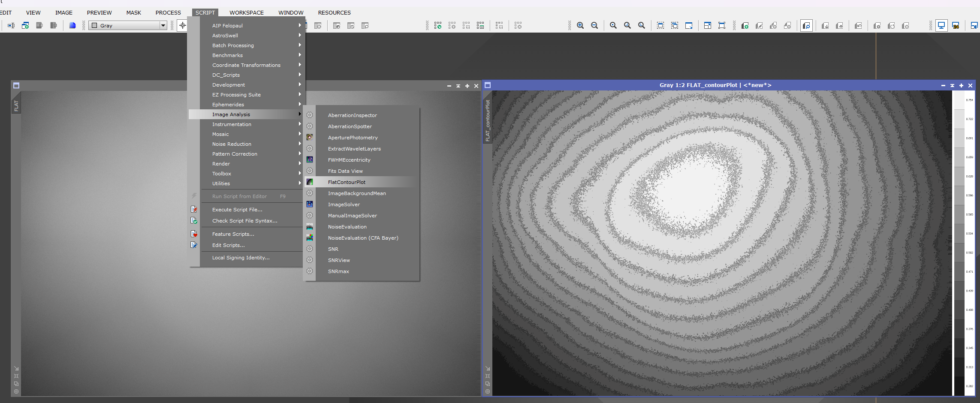Click the Zoom In magnifier icon
Image resolution: width=980 pixels, height=403 pixels.
(580, 26)
